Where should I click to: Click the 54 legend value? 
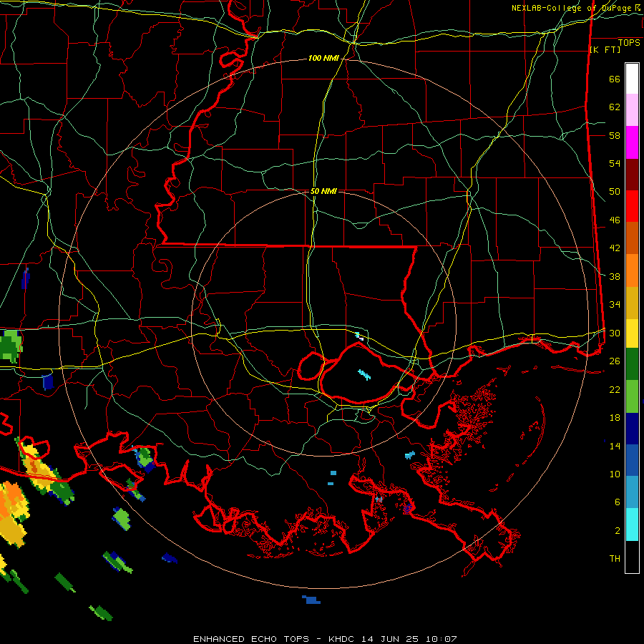[615, 163]
